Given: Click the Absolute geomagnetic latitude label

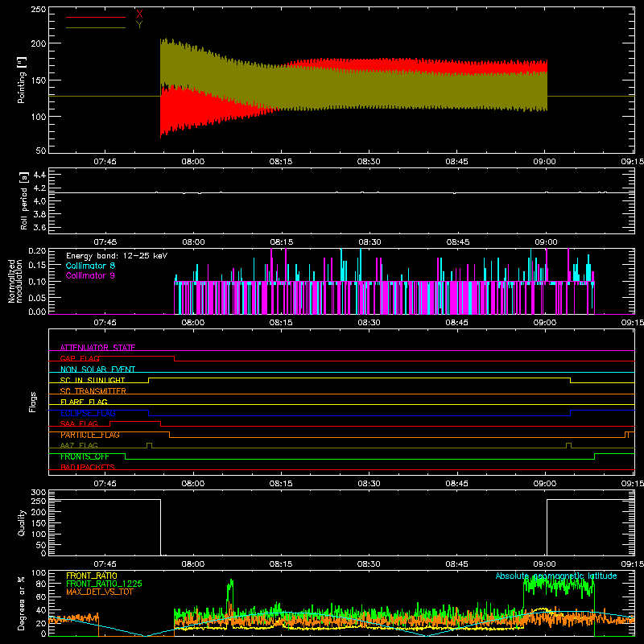Looking at the screenshot, I should click(556, 576).
